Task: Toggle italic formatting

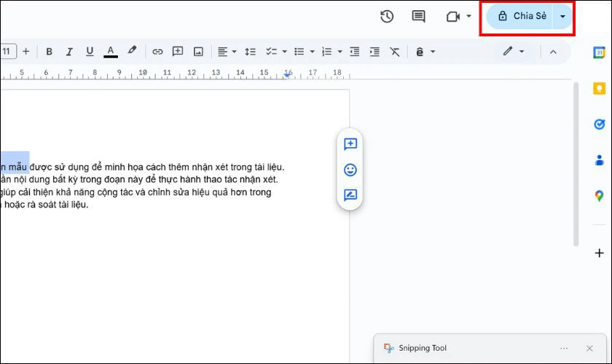Action: point(69,51)
